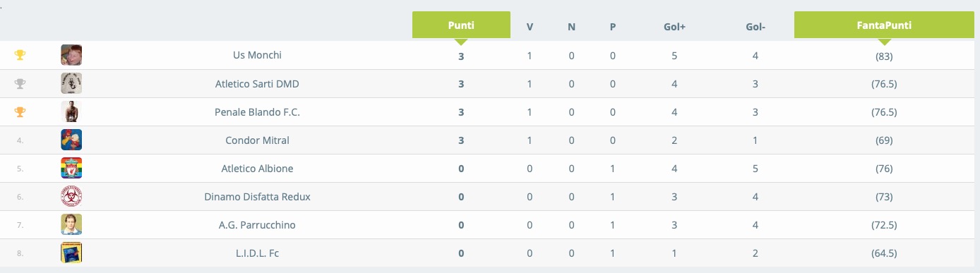Image resolution: width=980 pixels, height=273 pixels.
Task: Open the Us Monchi team avatar
Action: click(x=71, y=55)
